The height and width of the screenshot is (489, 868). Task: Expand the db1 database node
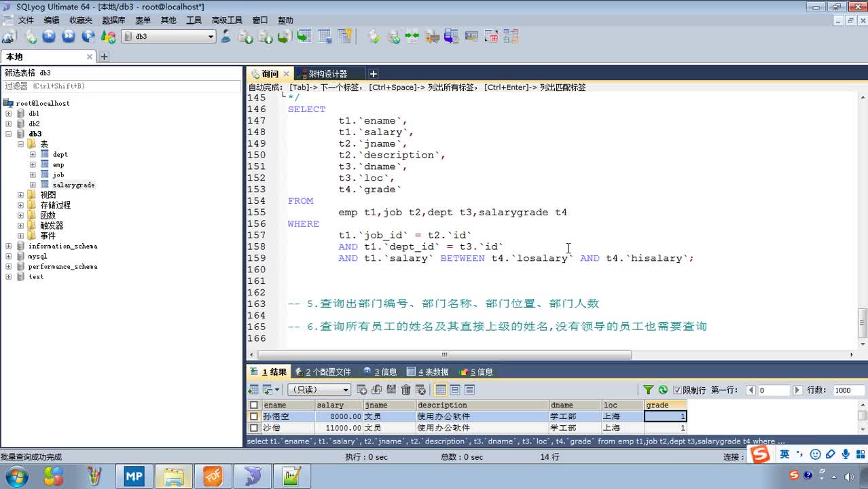pyautogui.click(x=8, y=113)
